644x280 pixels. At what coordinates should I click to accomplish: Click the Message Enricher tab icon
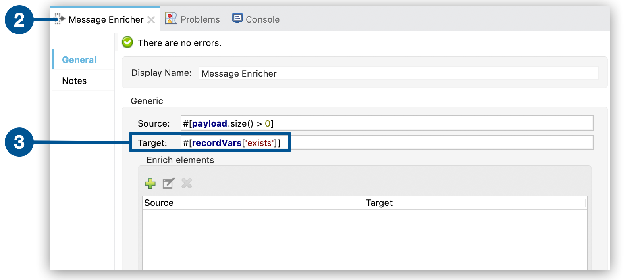60,19
